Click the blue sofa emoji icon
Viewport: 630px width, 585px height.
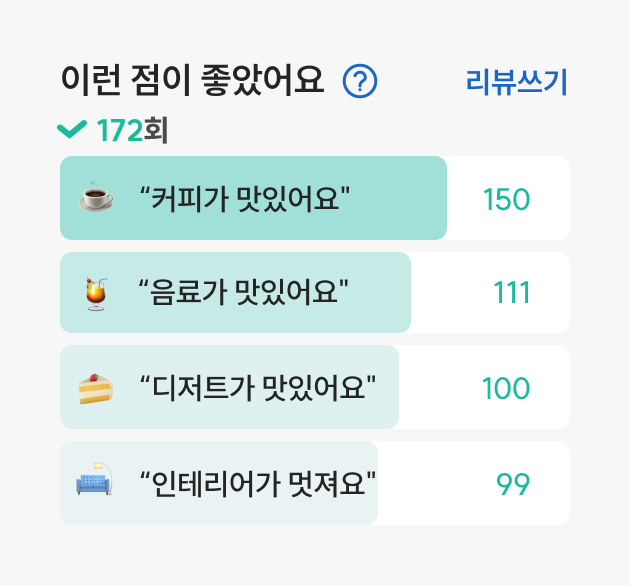[x=94, y=479]
